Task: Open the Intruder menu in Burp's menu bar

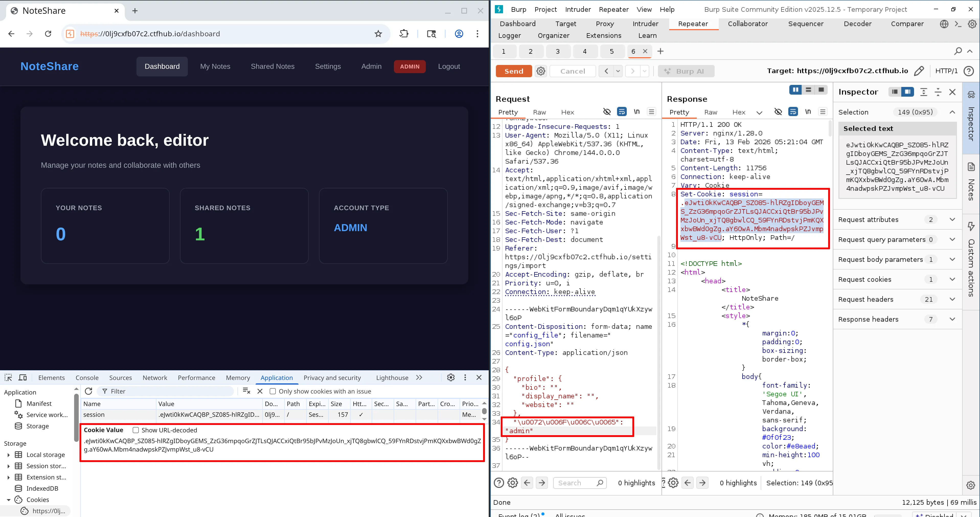Action: click(578, 9)
